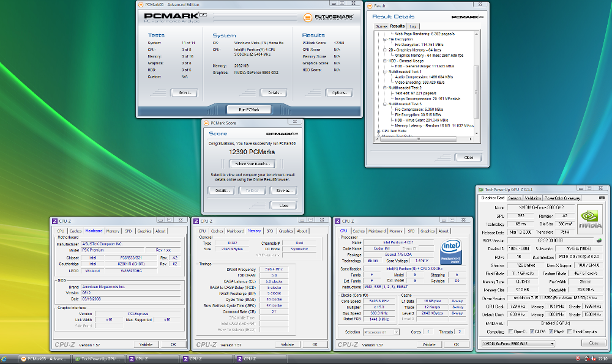Open Internet Explorer from the quick launch
The image size is (612, 364).
click(4, 359)
